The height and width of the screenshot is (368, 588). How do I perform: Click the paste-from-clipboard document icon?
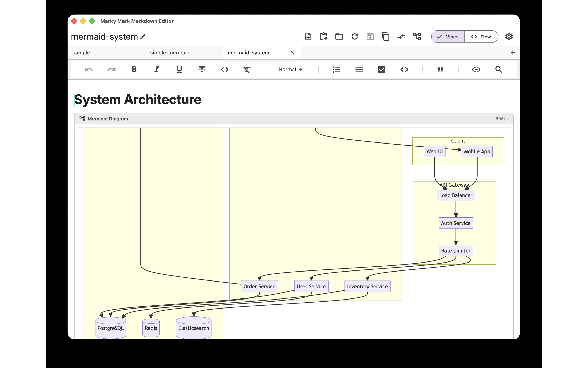[x=324, y=37]
